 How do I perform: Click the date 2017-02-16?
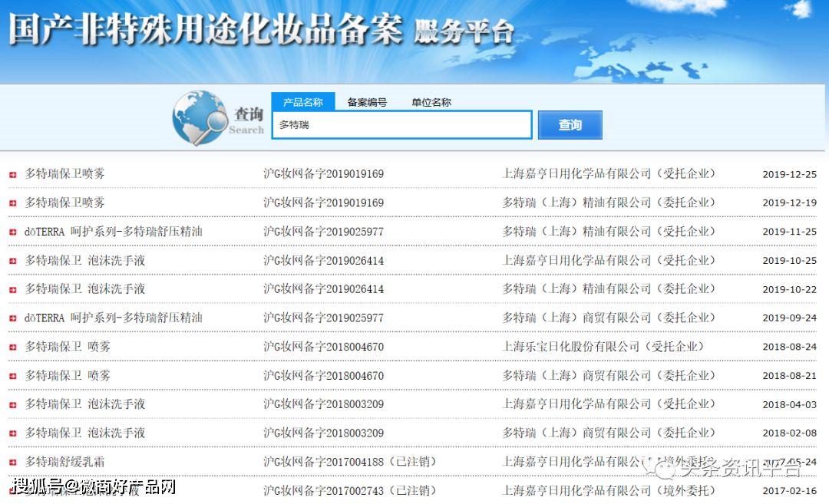(x=789, y=491)
